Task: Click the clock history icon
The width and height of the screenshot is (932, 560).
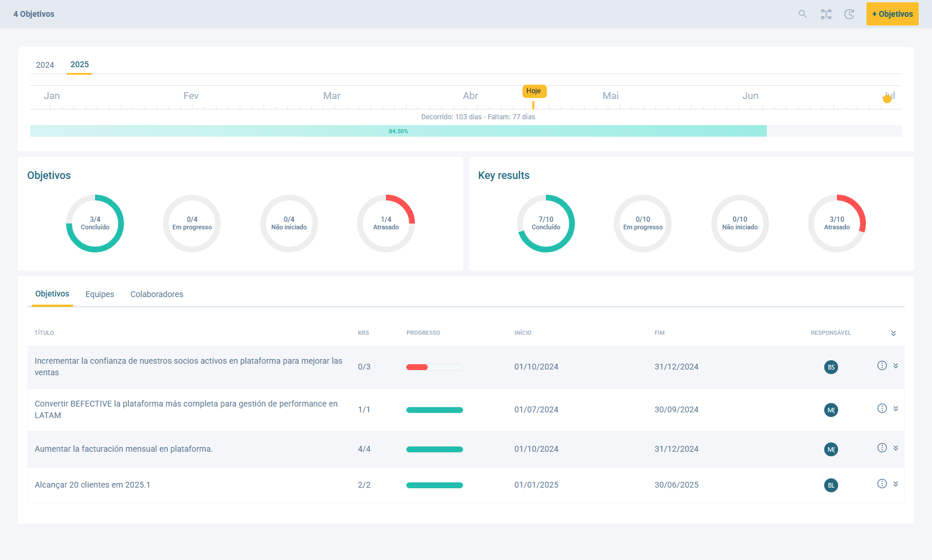Action: [849, 14]
